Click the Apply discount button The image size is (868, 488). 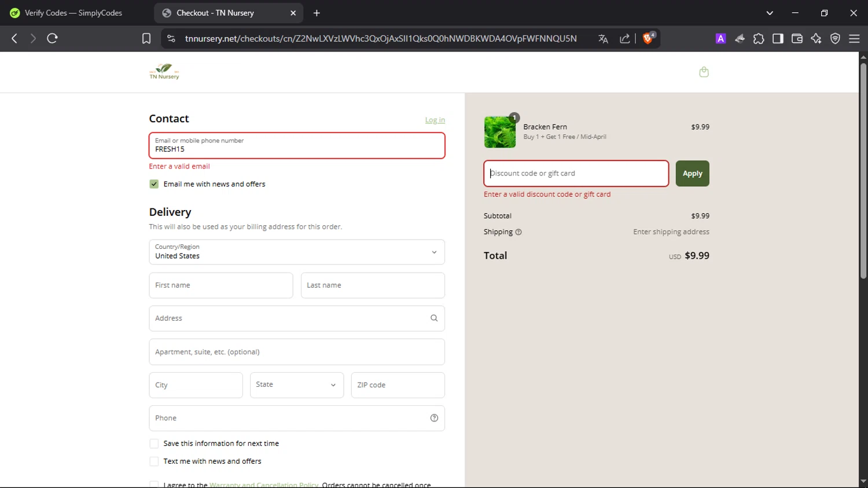pos(692,173)
